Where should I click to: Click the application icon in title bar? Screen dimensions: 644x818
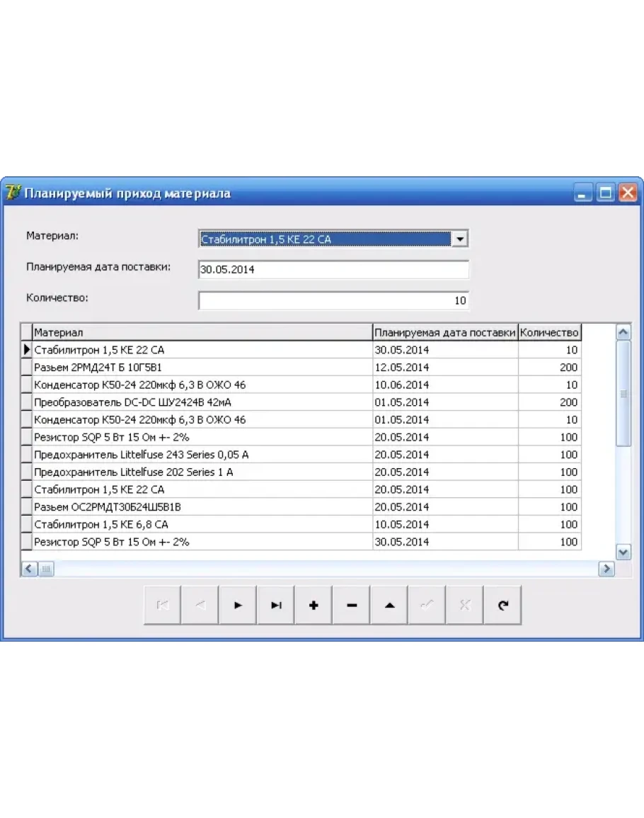13,193
